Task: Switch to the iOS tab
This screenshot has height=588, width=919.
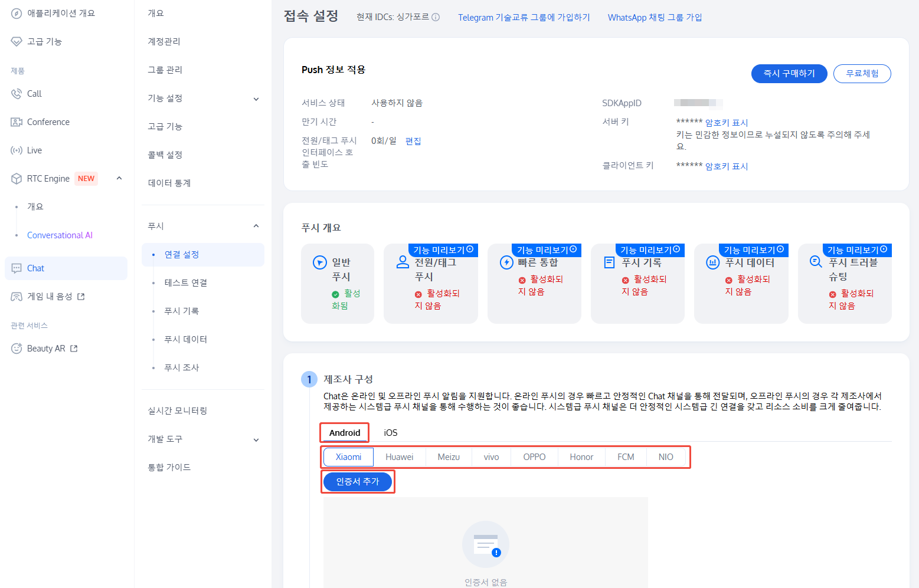Action: click(390, 432)
